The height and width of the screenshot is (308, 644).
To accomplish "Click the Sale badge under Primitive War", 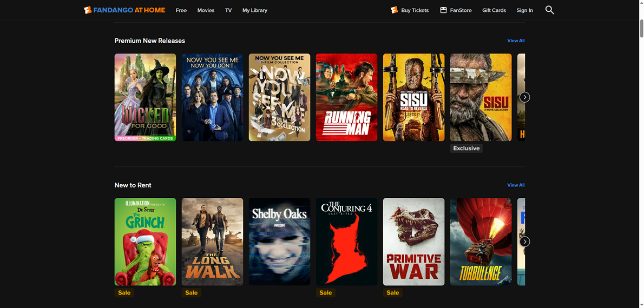I will click(x=393, y=292).
